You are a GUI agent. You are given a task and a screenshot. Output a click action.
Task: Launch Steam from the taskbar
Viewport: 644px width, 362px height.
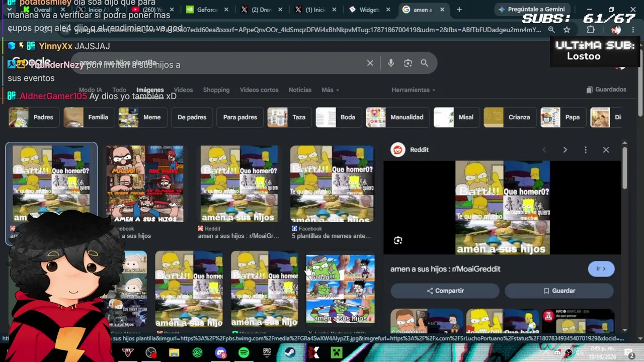point(290,353)
